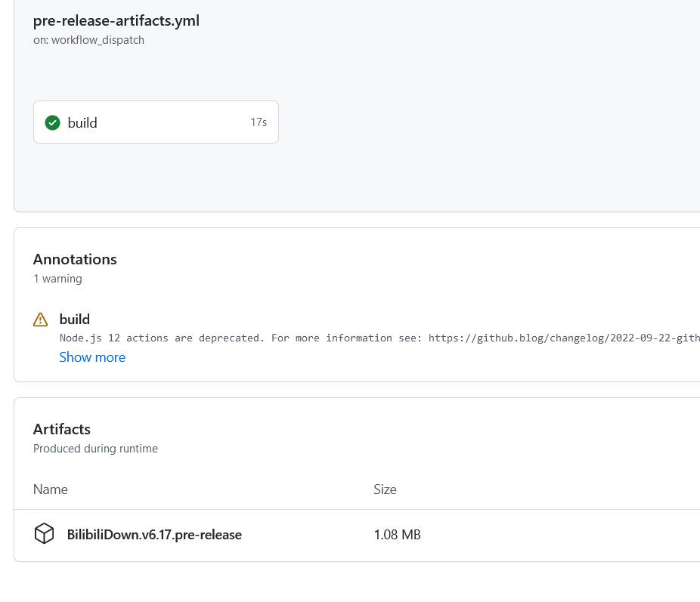Click the 17s duration on build job

(x=259, y=122)
